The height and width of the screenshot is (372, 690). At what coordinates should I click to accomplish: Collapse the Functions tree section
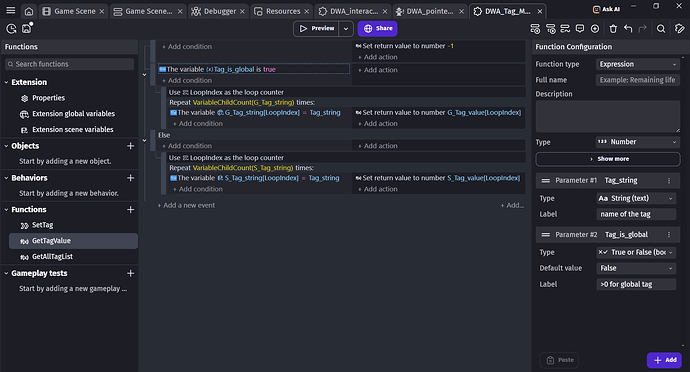click(6, 210)
